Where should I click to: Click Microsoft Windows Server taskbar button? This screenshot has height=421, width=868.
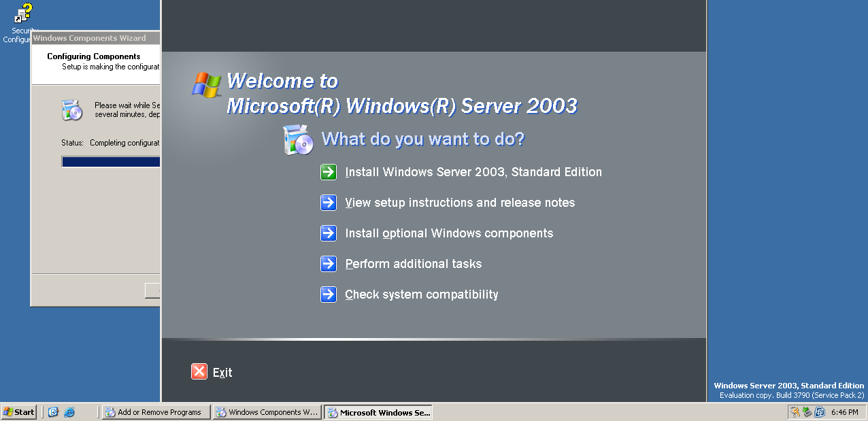pyautogui.click(x=378, y=412)
